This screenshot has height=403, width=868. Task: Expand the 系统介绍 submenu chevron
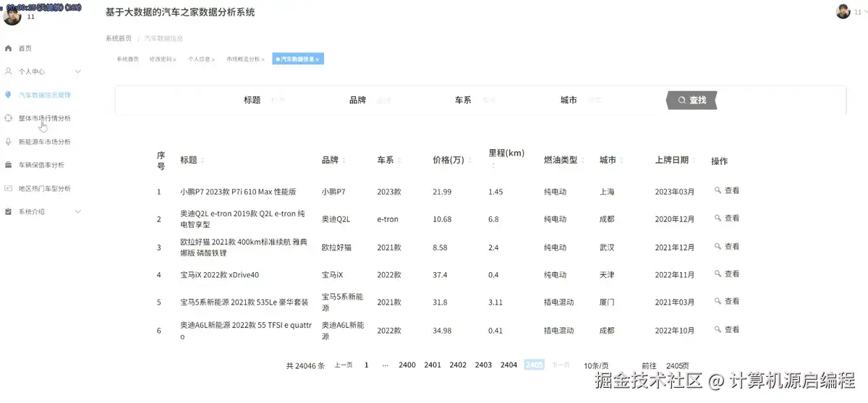(x=78, y=211)
